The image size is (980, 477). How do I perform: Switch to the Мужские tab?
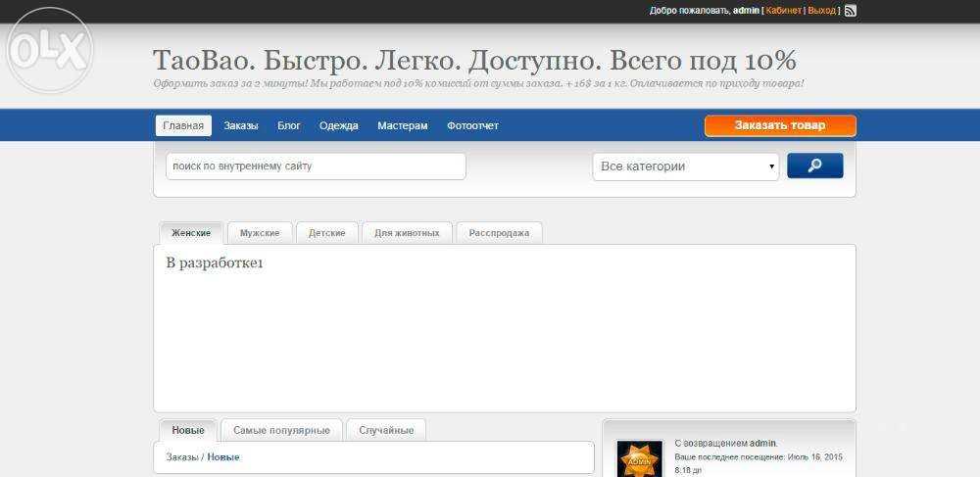(x=260, y=233)
